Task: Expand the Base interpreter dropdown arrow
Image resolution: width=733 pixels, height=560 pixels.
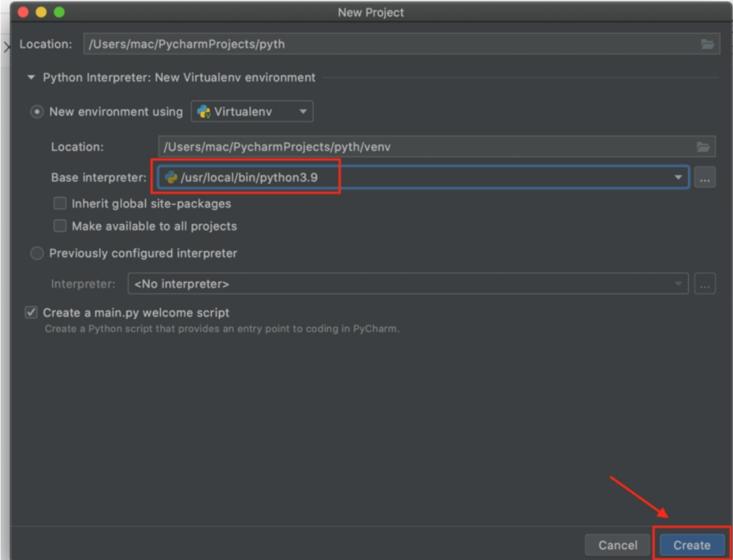Action: (678, 178)
